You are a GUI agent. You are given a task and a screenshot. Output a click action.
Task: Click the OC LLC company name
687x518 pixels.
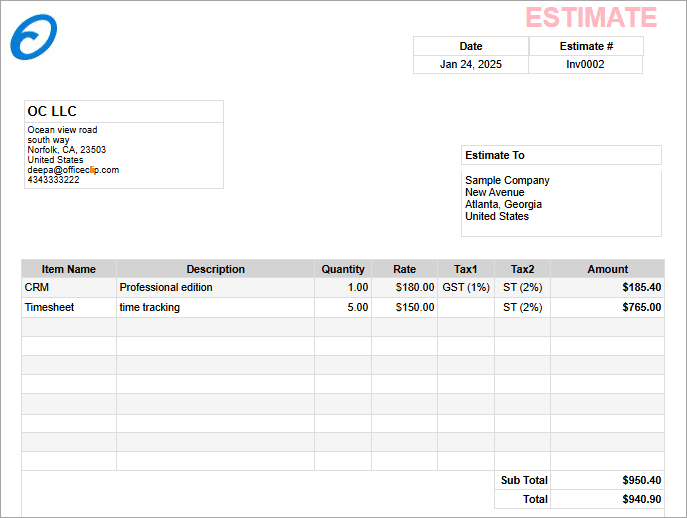52,111
